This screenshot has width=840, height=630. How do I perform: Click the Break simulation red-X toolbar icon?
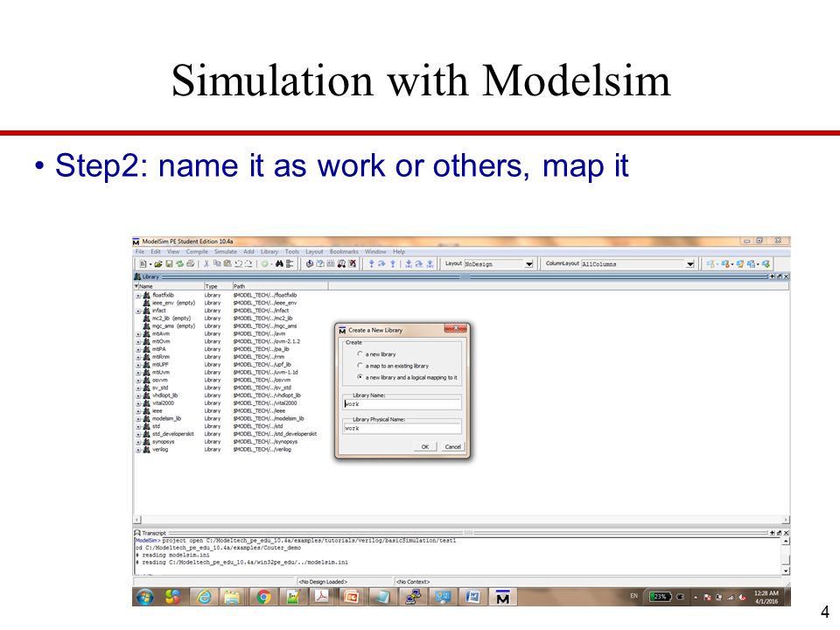pyautogui.click(x=352, y=263)
